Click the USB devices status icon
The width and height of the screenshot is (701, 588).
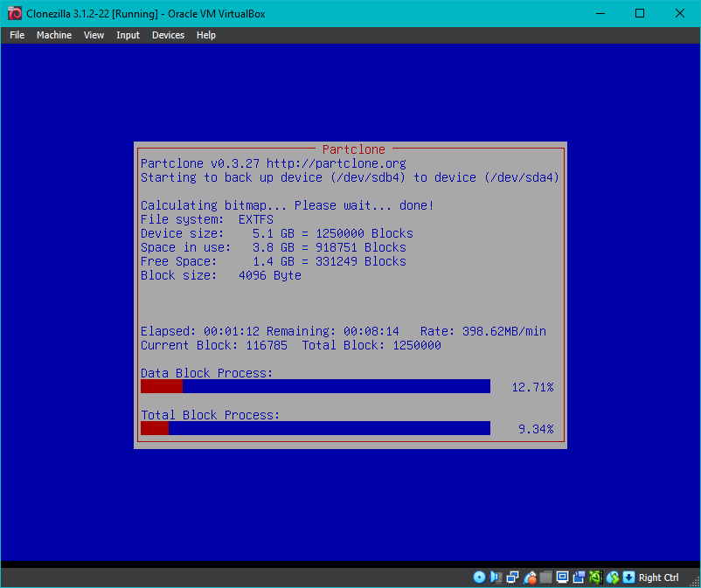click(529, 577)
